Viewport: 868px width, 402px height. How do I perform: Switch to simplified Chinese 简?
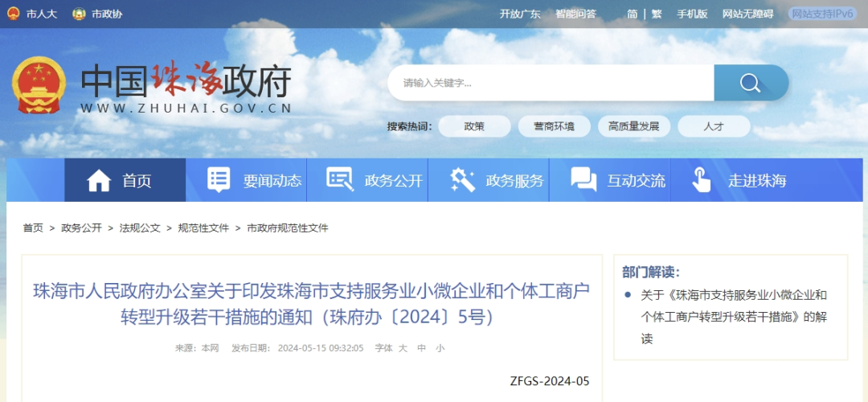(633, 14)
